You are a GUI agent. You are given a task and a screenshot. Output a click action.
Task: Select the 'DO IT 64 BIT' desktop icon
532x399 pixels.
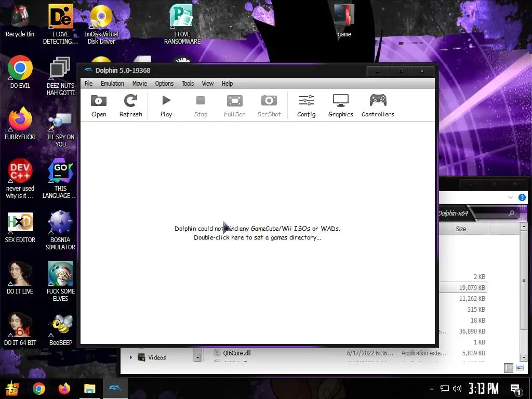click(x=20, y=329)
